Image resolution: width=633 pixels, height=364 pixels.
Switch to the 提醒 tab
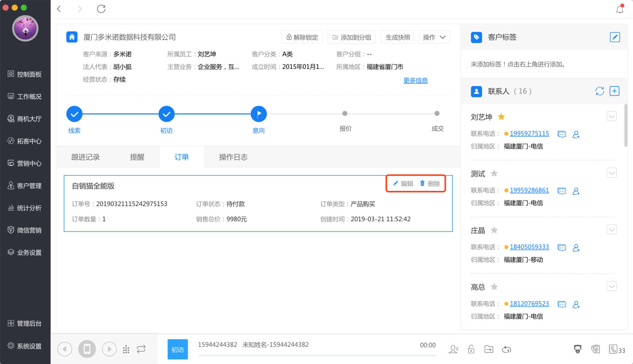coord(137,157)
